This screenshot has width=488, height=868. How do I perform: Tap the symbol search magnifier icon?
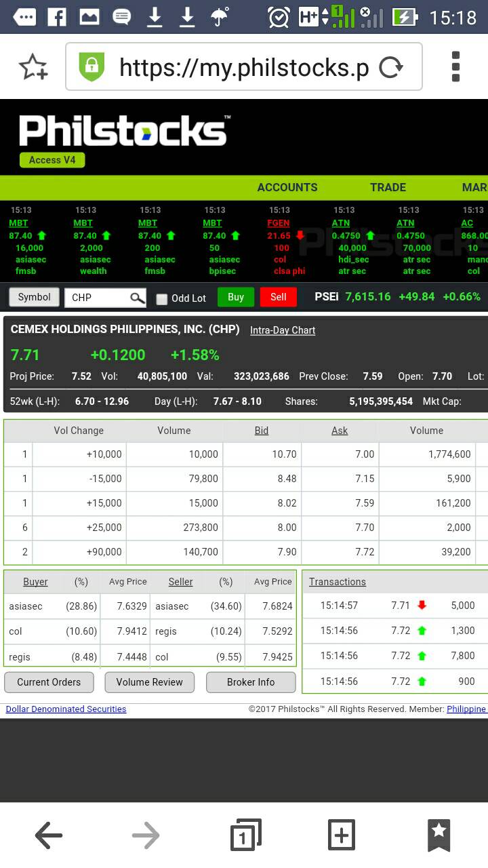point(137,298)
